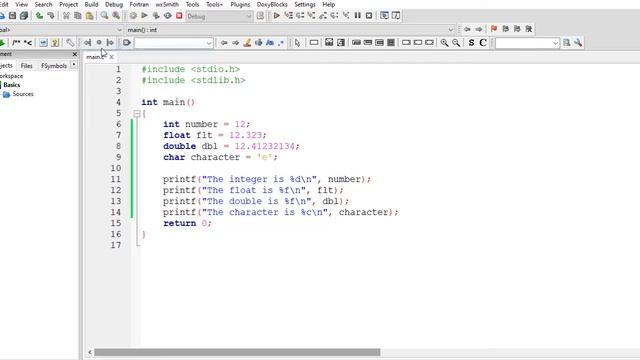The width and height of the screenshot is (640, 360).
Task: Click the Build and run icon
Action: [x=156, y=16]
